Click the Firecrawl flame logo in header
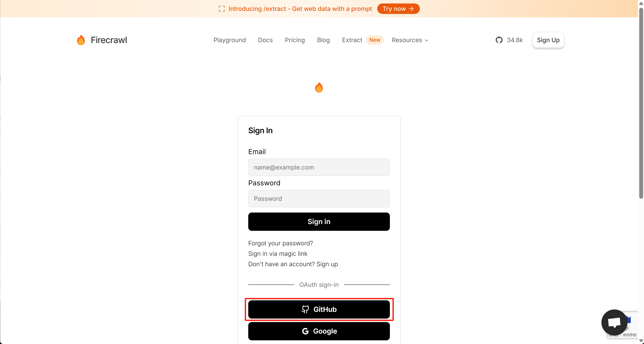This screenshot has height=344, width=644. coord(81,40)
